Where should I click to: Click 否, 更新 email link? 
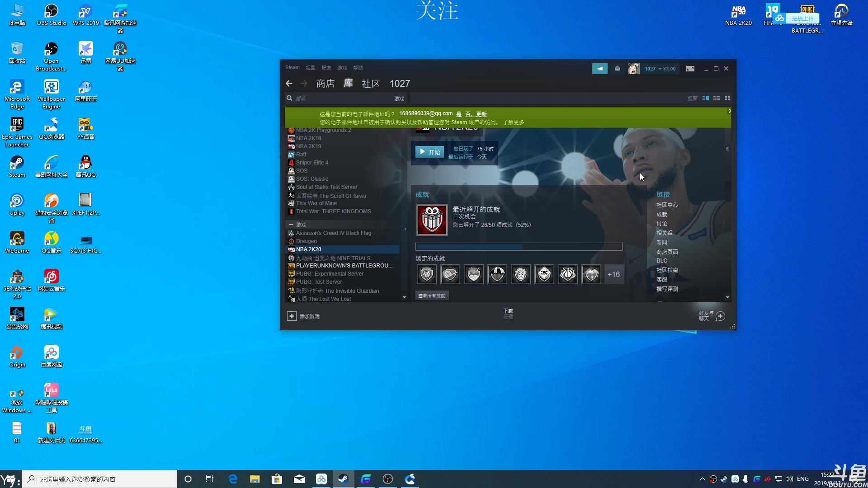coord(476,114)
